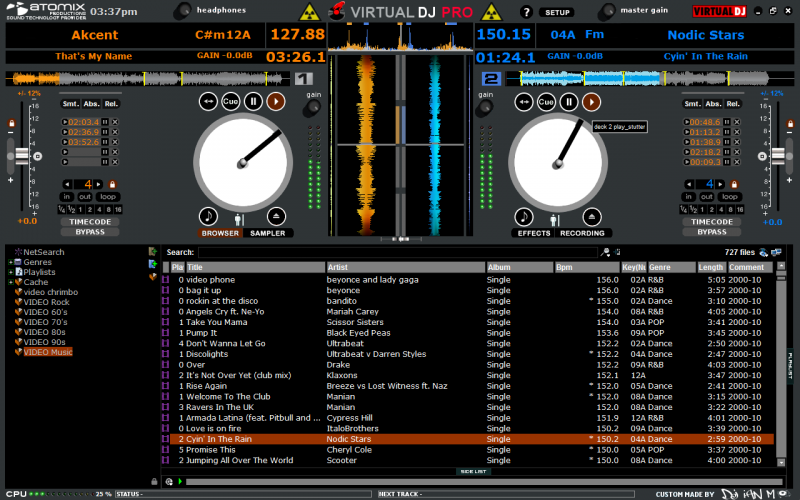Screen dimensions: 800x500
Task: Click the person icon below deck 1 turntable
Action: click(x=239, y=220)
